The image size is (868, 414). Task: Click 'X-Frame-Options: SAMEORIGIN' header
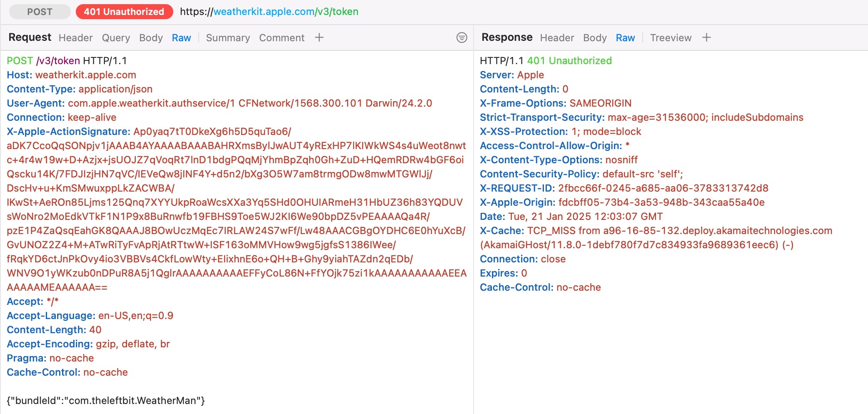(556, 103)
